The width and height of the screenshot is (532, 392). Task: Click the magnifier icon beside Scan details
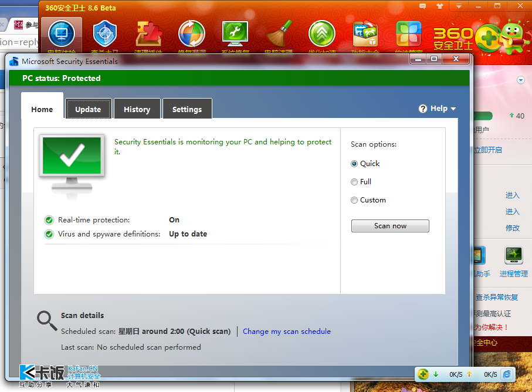pyautogui.click(x=47, y=321)
